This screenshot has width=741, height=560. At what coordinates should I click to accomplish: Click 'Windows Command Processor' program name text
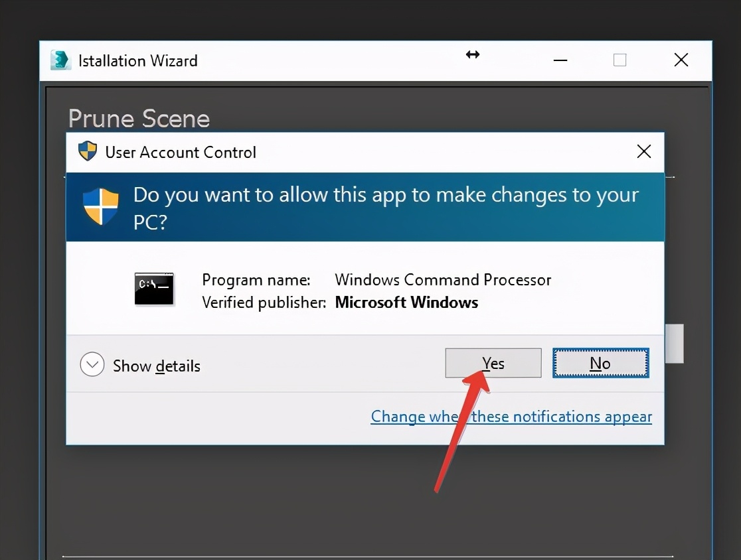(443, 280)
